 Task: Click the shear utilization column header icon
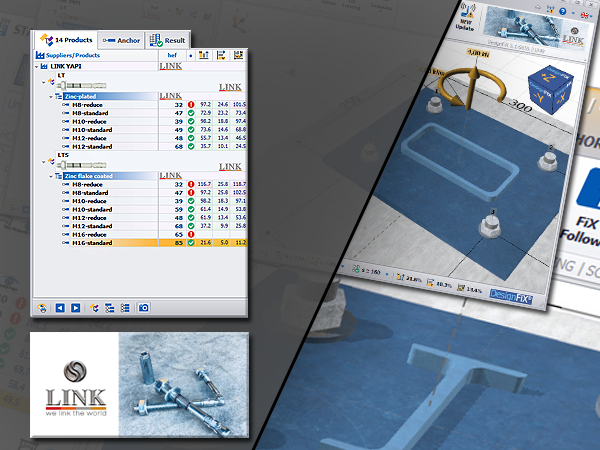(x=221, y=55)
